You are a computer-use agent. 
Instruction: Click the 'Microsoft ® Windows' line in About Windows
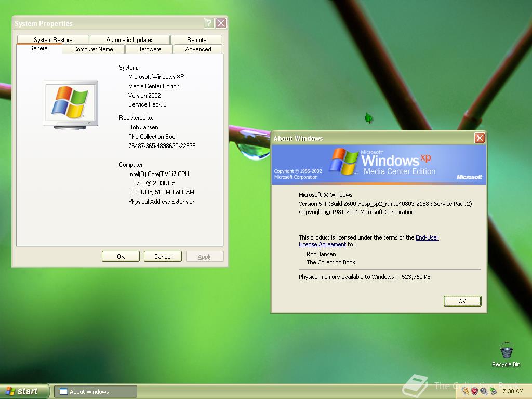pos(325,195)
